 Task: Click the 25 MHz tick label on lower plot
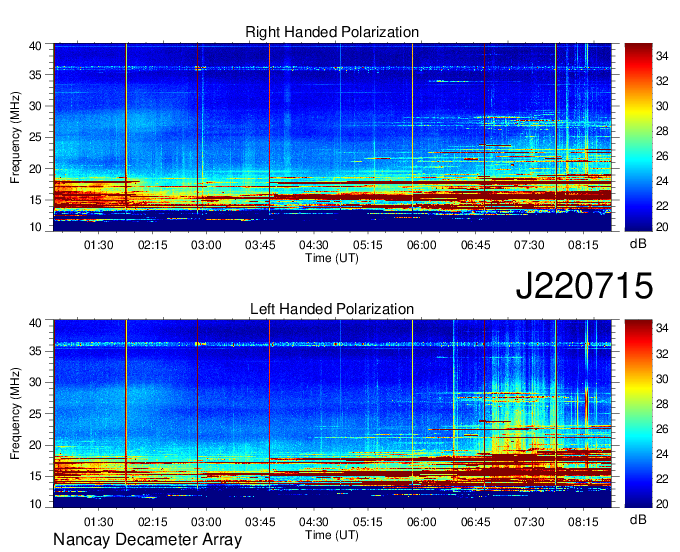pos(35,414)
